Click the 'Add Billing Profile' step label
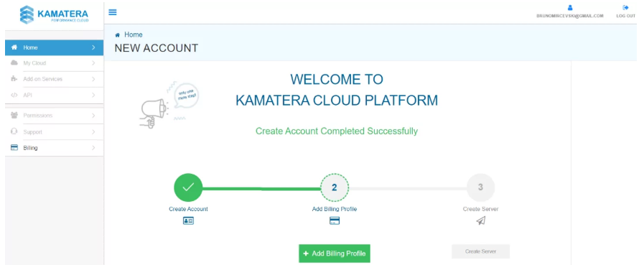This screenshot has width=644, height=270. (x=335, y=209)
